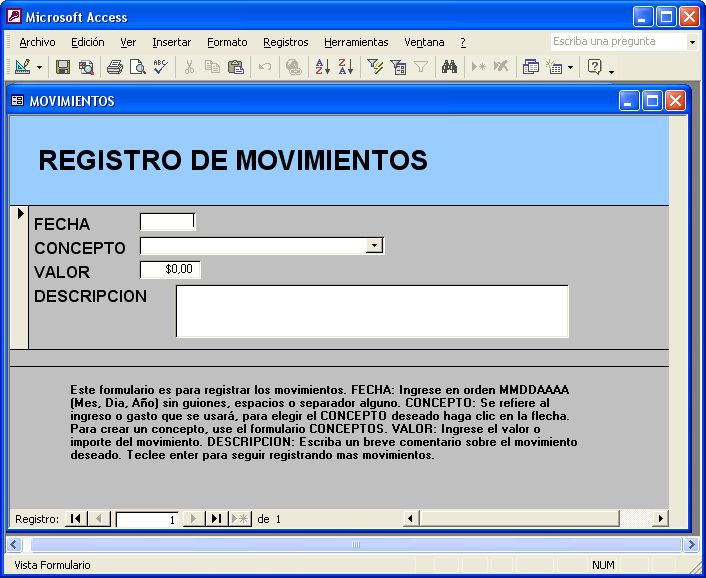Screen dimensions: 706x578
Task: Run the spelling check icon
Action: point(160,67)
